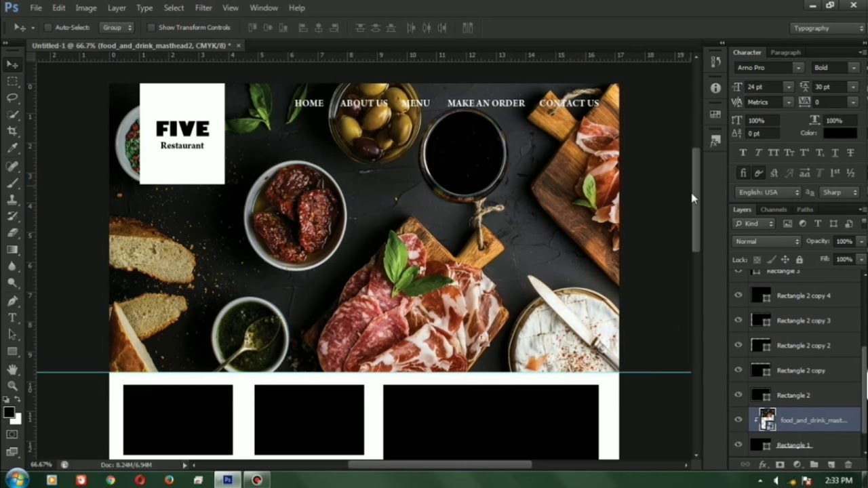Select the Move tool in toolbox
The image size is (868, 488).
click(x=12, y=64)
